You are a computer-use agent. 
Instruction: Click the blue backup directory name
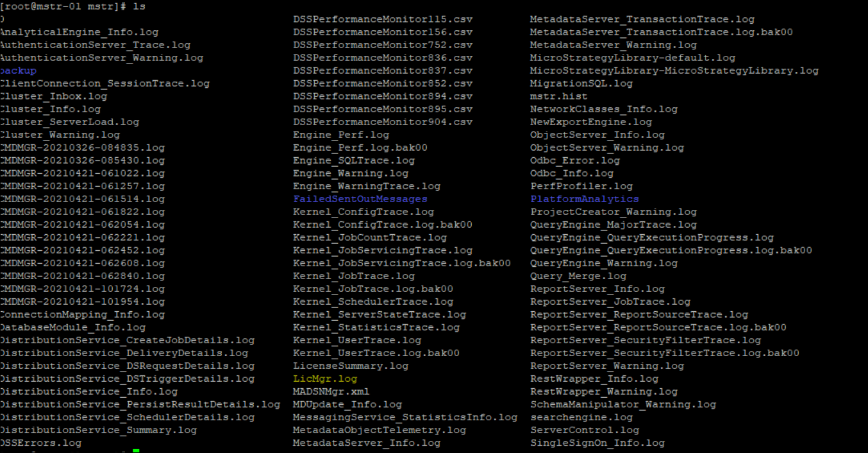(x=18, y=71)
